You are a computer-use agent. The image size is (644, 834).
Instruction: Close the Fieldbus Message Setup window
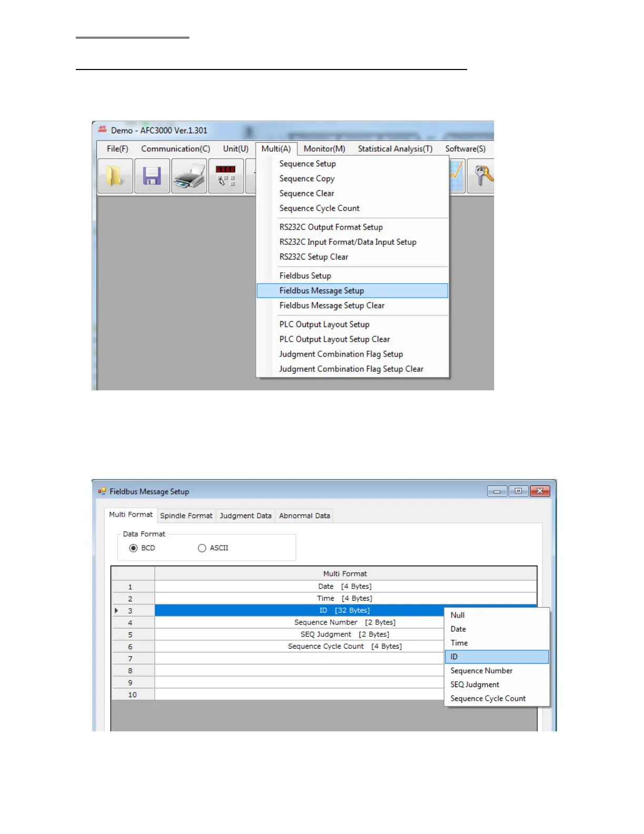pos(540,491)
